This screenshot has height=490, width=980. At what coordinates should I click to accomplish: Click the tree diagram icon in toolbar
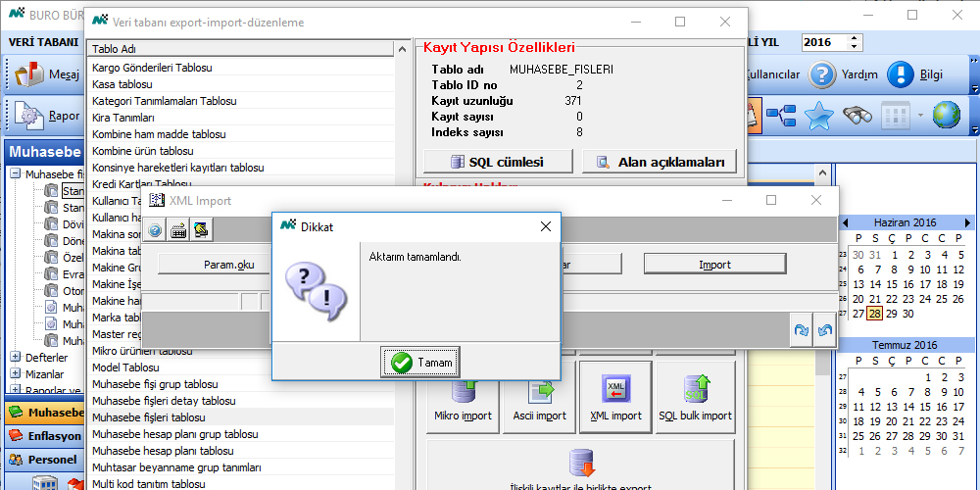[x=781, y=115]
